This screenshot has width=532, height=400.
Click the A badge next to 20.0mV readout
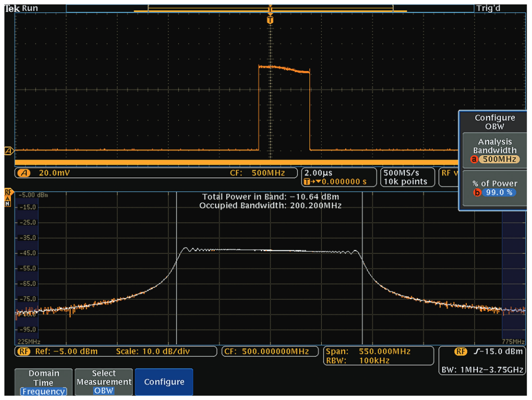pos(23,173)
